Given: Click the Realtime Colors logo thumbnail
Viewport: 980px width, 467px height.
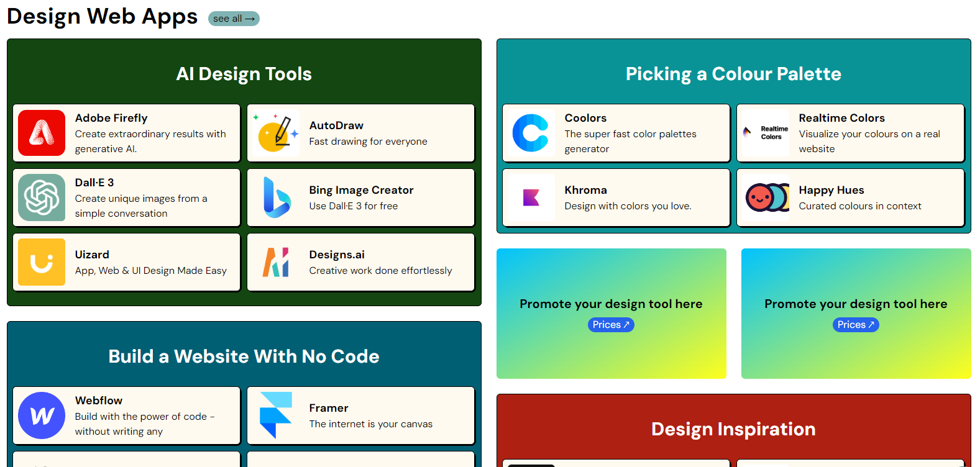Looking at the screenshot, I should click(x=766, y=133).
